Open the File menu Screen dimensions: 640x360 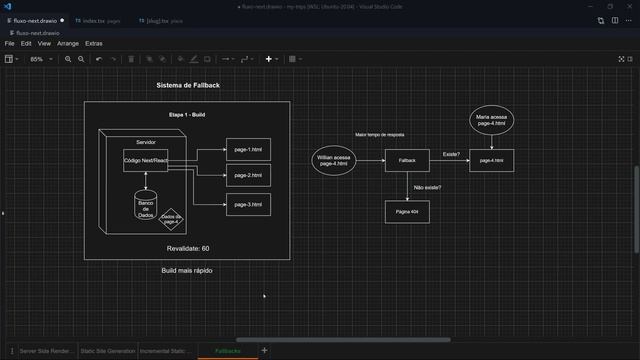tap(9, 43)
